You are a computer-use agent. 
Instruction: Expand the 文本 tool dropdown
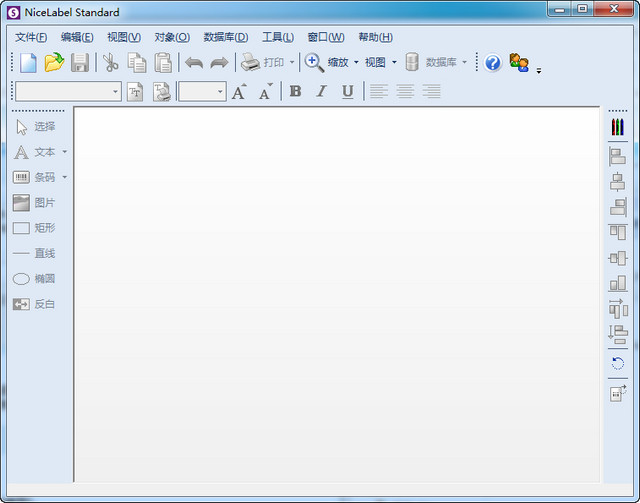pos(64,152)
